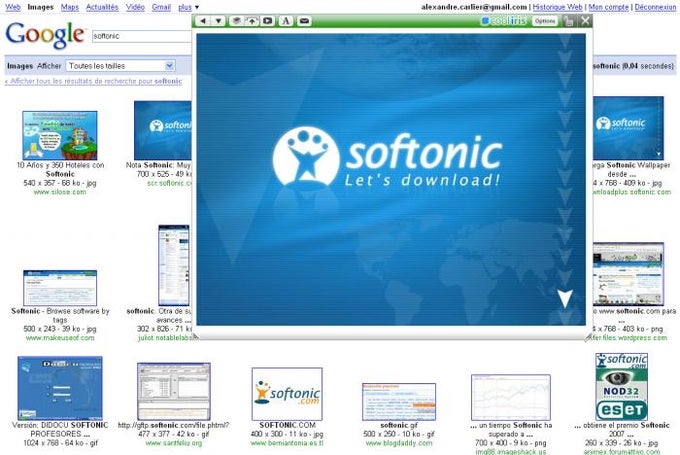Select the Images tab
The height and width of the screenshot is (455, 680).
coord(40,7)
